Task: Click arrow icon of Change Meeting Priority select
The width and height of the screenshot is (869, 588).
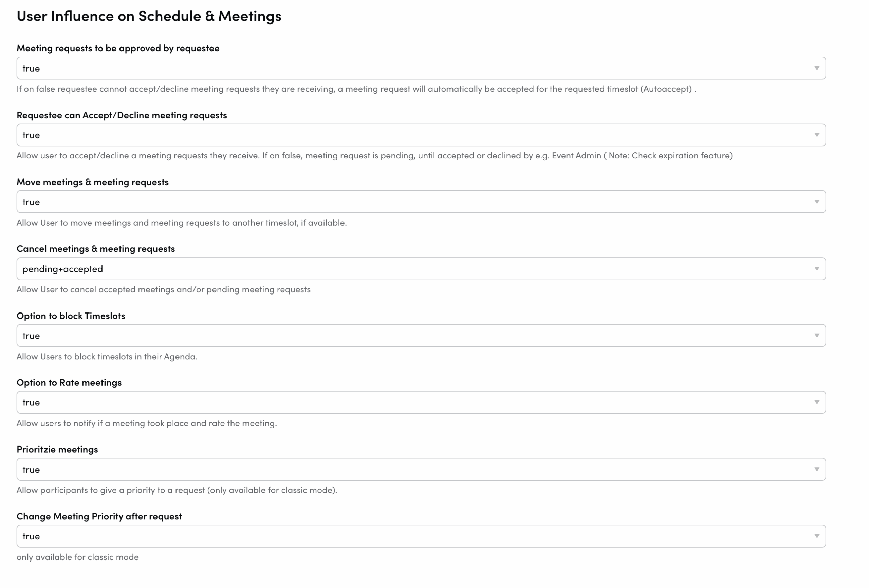Action: click(817, 536)
